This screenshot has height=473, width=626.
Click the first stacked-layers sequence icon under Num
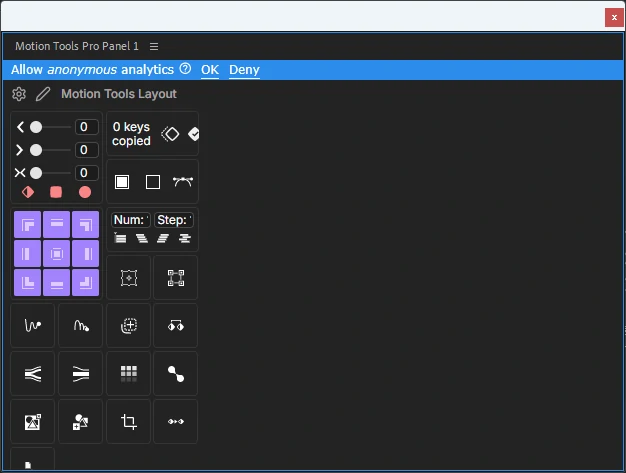(120, 238)
